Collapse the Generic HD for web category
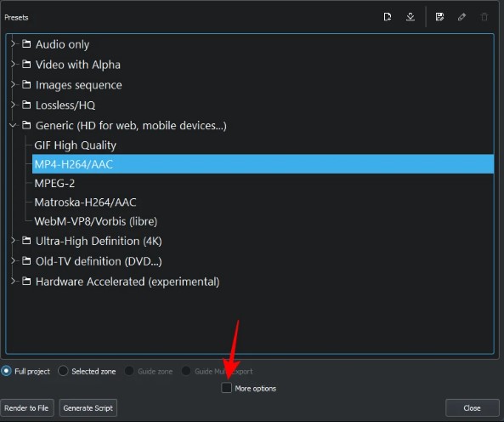Image resolution: width=504 pixels, height=422 pixels. 13,125
